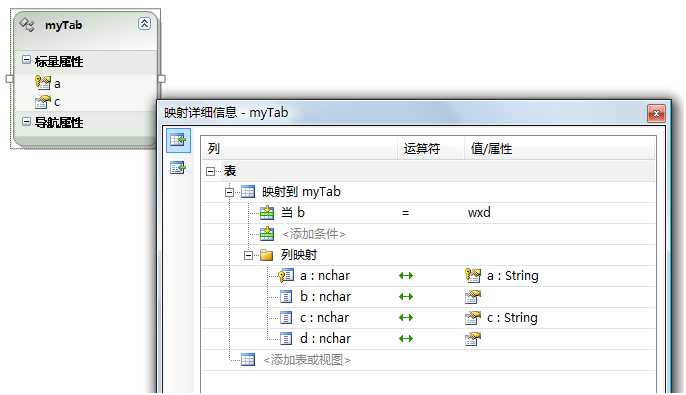
Task: Click icon beside <添加条件>
Action: click(x=266, y=234)
